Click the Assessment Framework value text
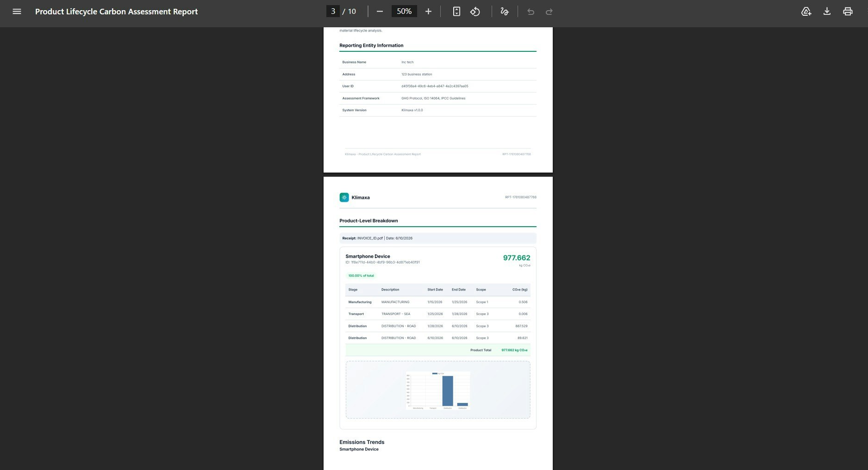This screenshot has height=470, width=868. pos(433,98)
